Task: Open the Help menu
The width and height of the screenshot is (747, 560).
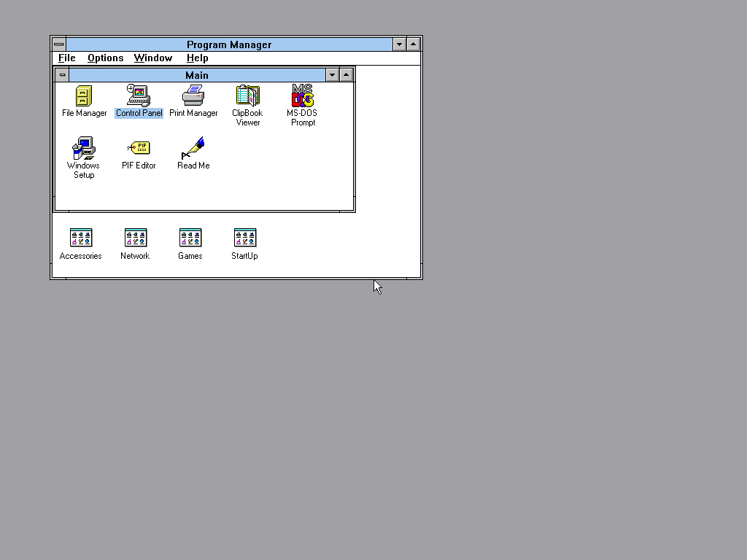Action: [197, 58]
